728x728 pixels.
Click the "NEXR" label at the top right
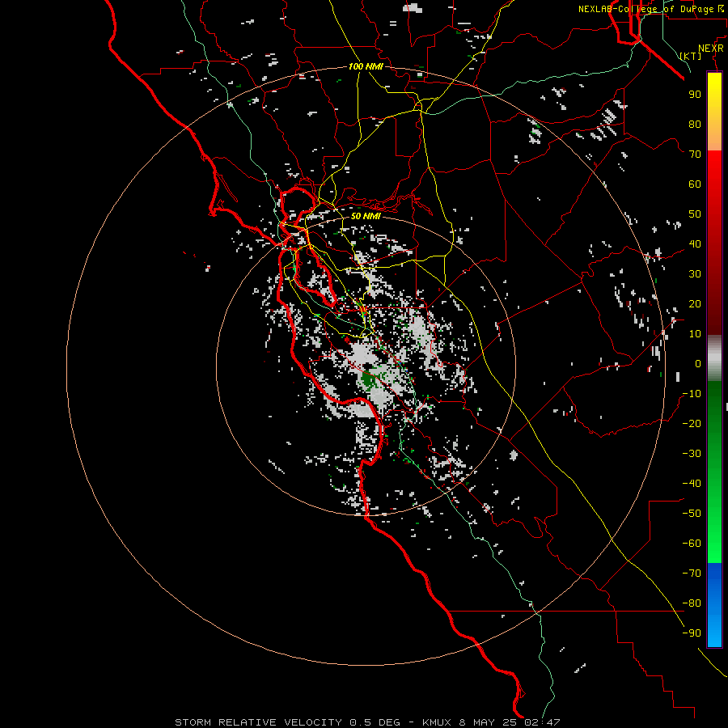click(x=711, y=49)
